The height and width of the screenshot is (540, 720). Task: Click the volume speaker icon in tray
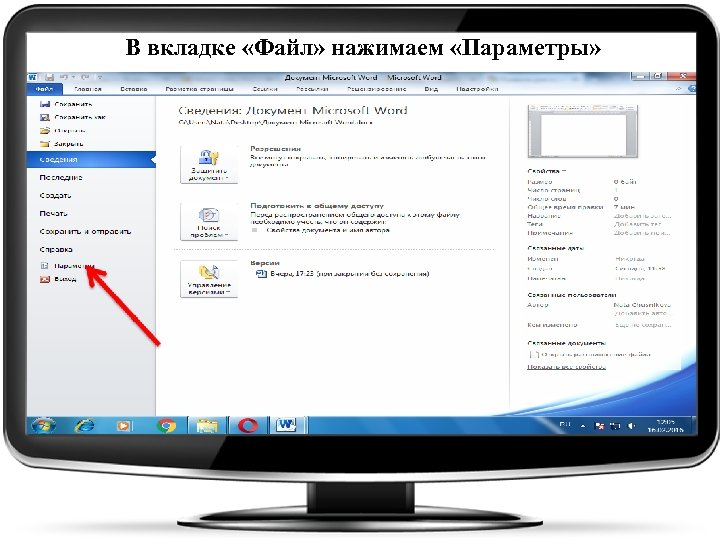point(632,426)
